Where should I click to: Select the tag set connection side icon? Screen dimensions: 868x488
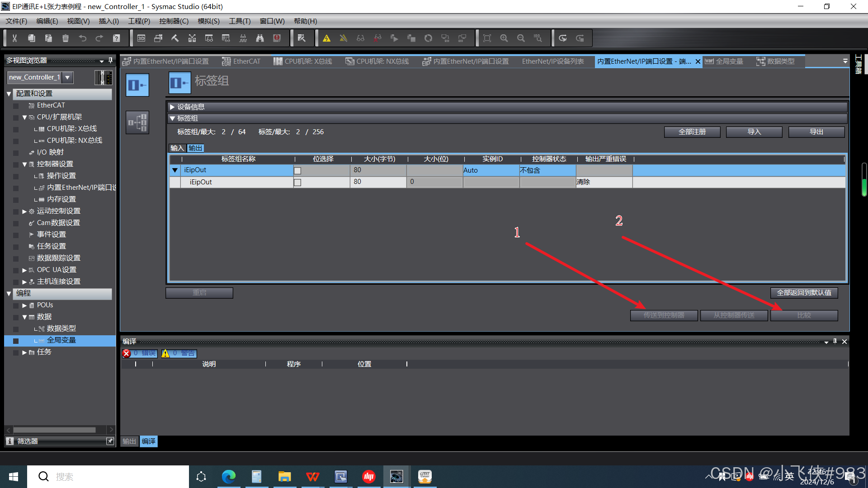pos(137,122)
